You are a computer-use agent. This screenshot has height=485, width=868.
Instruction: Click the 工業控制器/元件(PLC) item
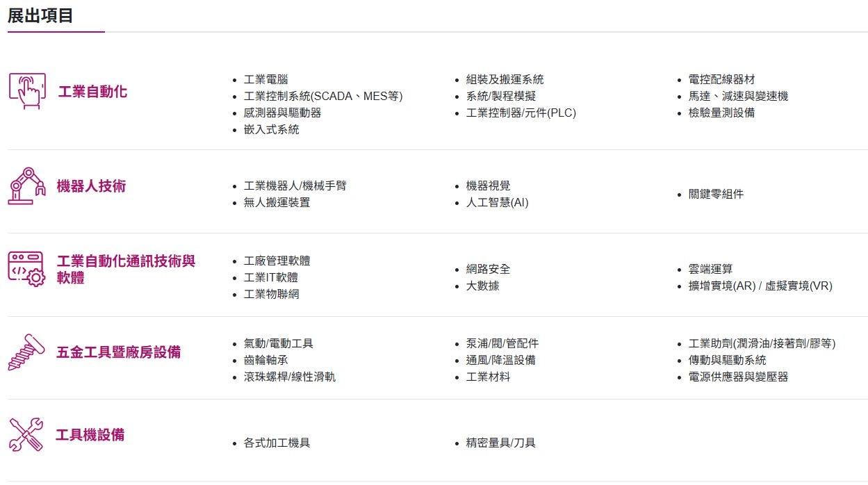click(521, 113)
